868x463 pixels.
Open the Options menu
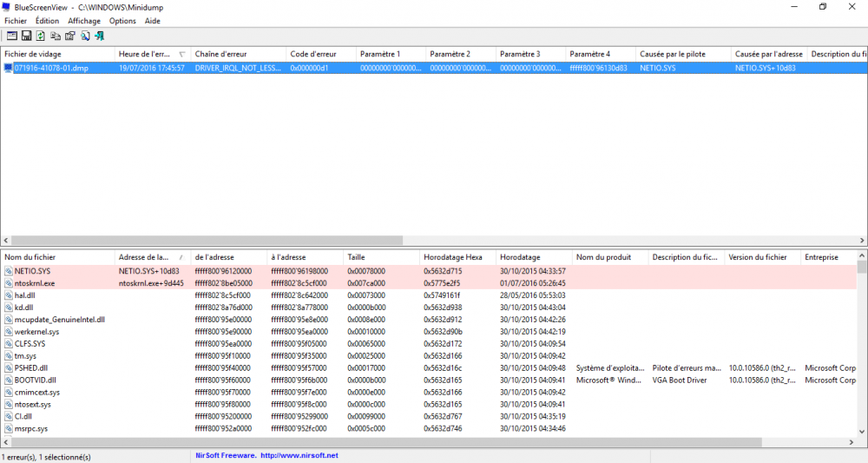point(122,20)
